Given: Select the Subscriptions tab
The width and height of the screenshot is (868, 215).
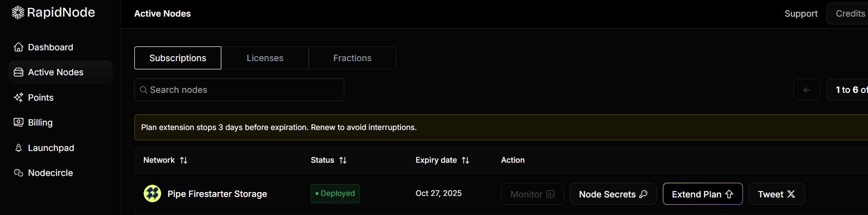Looking at the screenshot, I should click(178, 58).
